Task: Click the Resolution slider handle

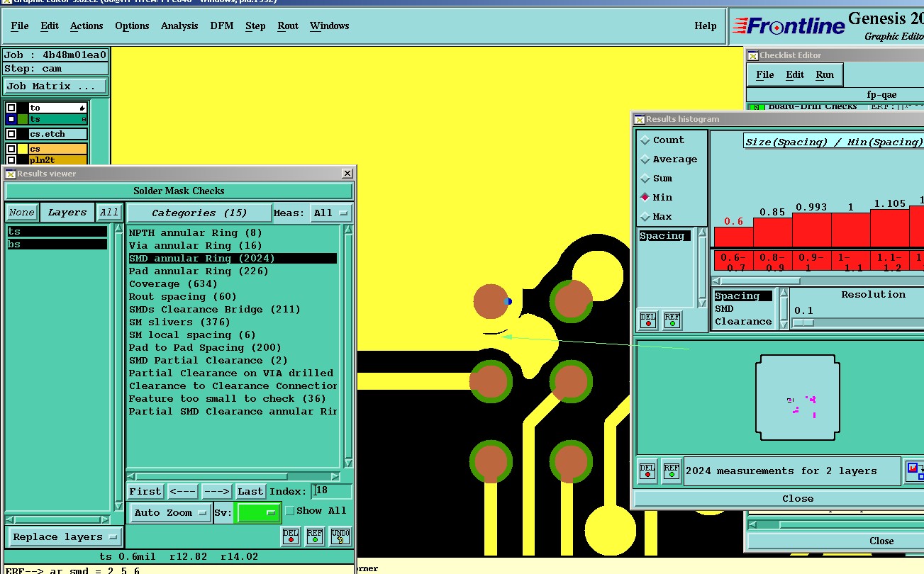Action: [x=802, y=322]
